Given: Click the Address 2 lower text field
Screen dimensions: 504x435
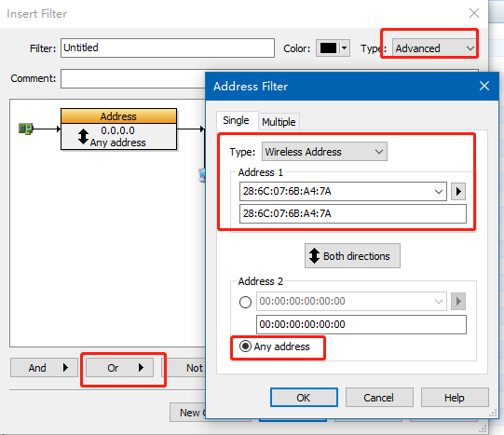Looking at the screenshot, I should pos(361,324).
